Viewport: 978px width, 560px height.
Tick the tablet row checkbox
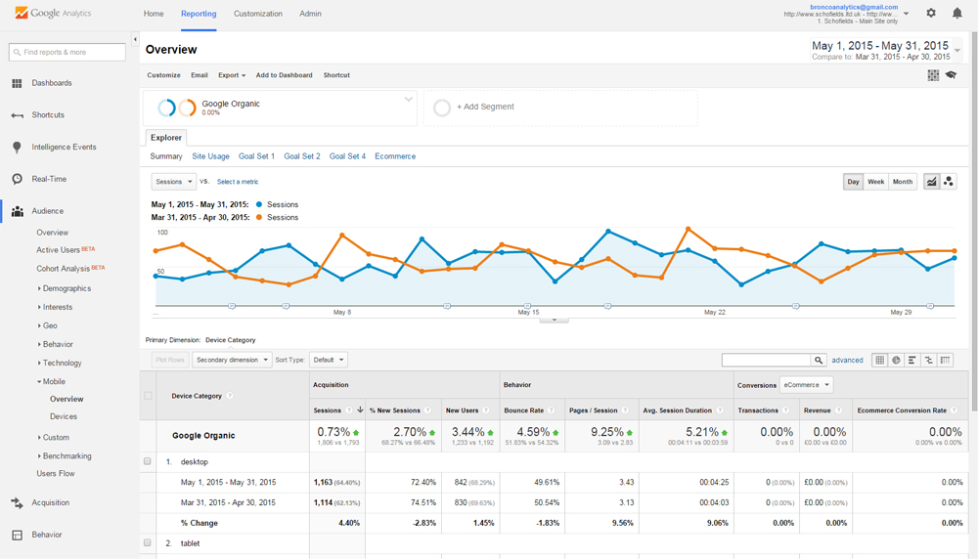tap(148, 542)
